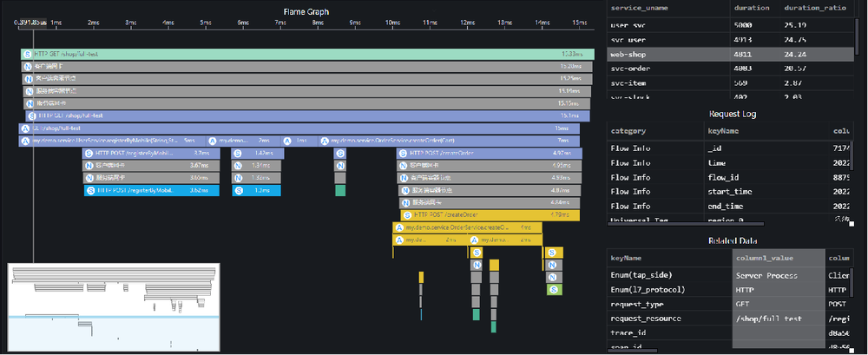
Task: Click the S icon on yellow HTTP POST /createOrder
Action: [407, 214]
